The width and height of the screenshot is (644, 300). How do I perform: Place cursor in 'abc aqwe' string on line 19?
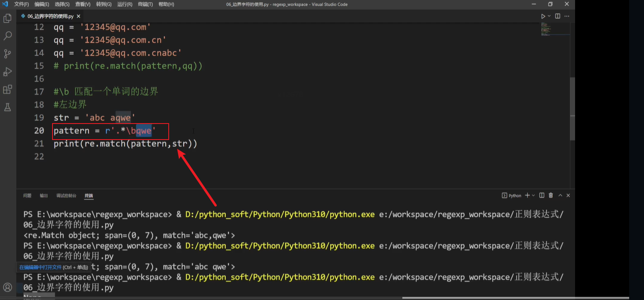[x=110, y=118]
